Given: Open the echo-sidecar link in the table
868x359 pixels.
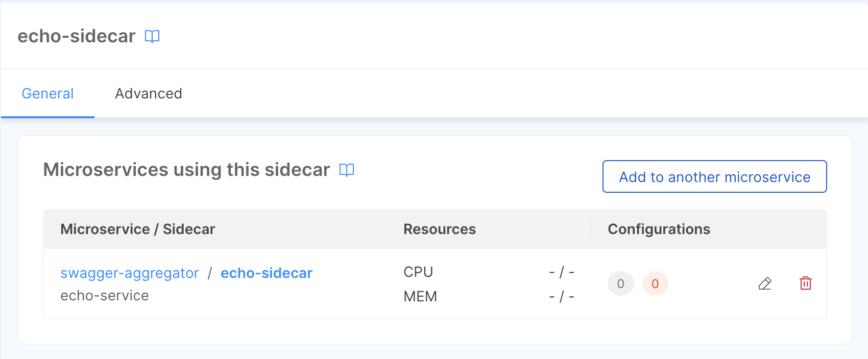Looking at the screenshot, I should [266, 273].
